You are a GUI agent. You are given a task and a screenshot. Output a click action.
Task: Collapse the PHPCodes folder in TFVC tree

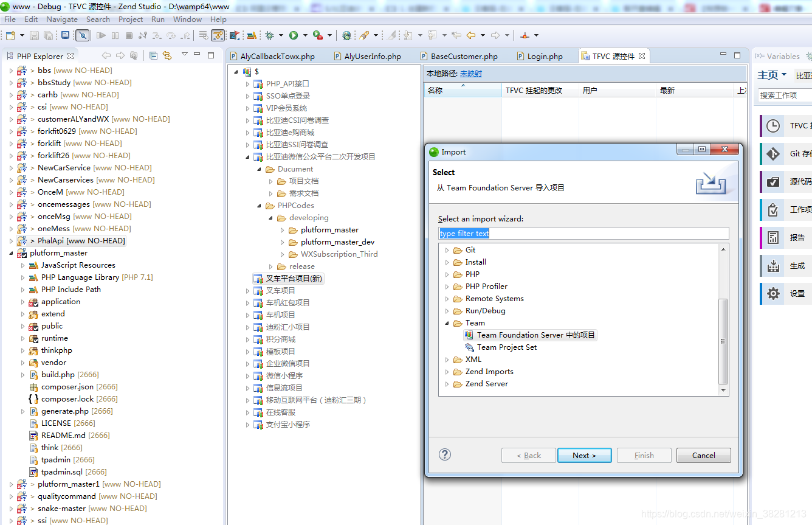click(x=260, y=206)
